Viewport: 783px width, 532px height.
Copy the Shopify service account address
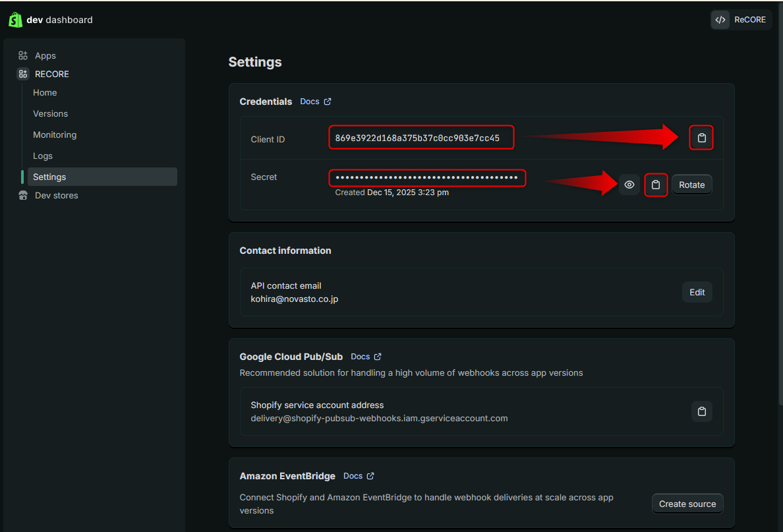click(701, 411)
